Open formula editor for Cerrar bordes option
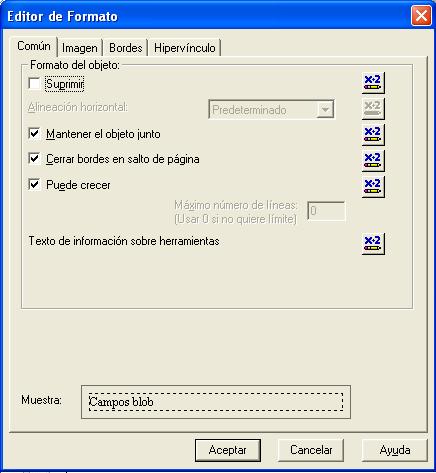Viewport: 436px width, 473px height. (373, 160)
